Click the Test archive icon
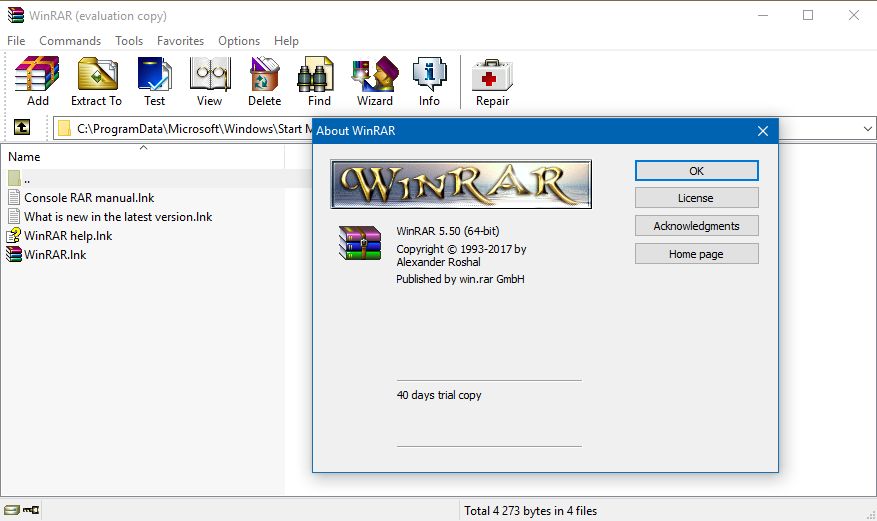Image resolution: width=877 pixels, height=521 pixels. click(154, 74)
